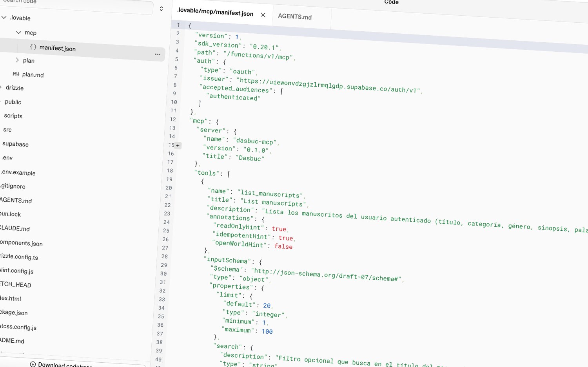The height and width of the screenshot is (367, 588).
Task: Toggle the search options up-down chevron
Action: [161, 9]
